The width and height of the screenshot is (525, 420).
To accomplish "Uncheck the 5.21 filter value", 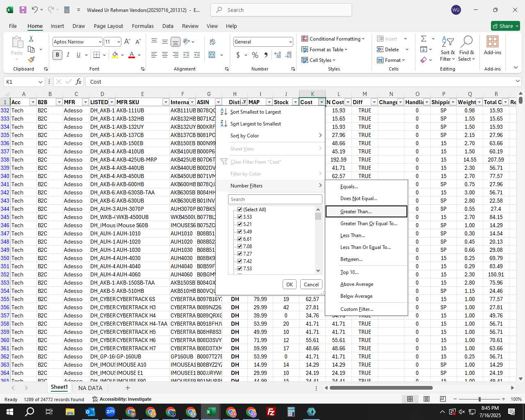I will pos(240,224).
